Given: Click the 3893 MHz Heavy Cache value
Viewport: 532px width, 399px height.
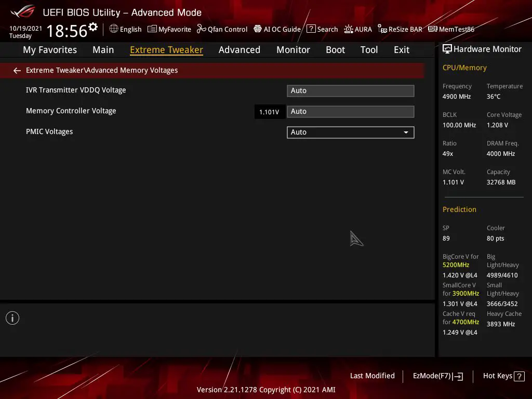Looking at the screenshot, I should tap(501, 324).
